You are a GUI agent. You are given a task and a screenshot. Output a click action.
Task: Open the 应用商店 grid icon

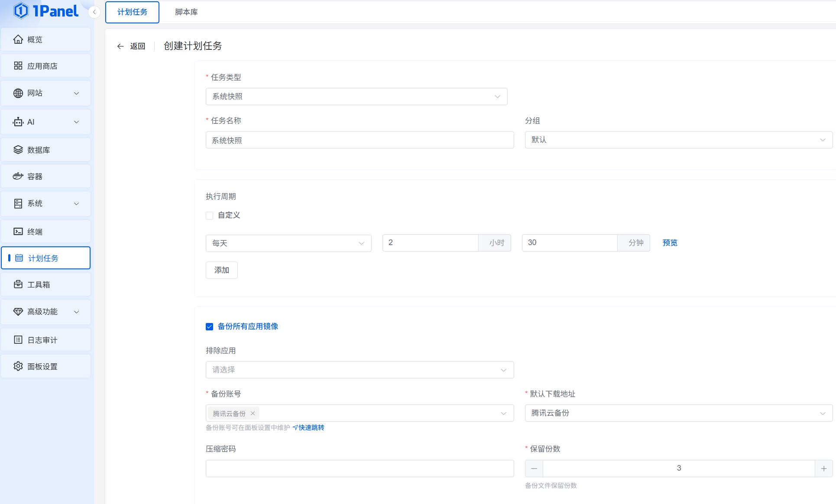click(18, 66)
